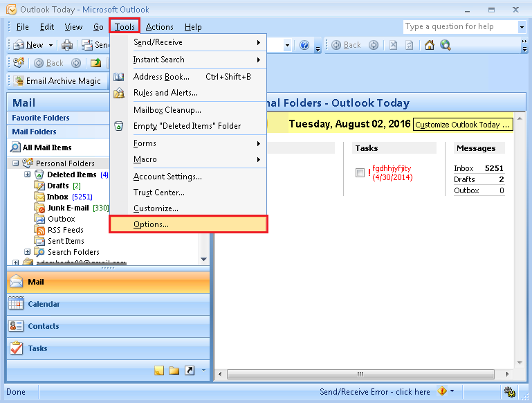
Task: Choose Options in the Tools menu
Action: click(188, 224)
